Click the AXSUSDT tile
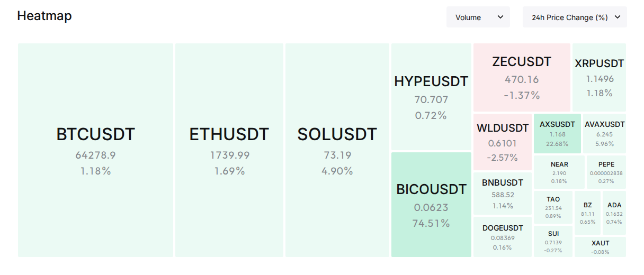This screenshot has width=644, height=275. pyautogui.click(x=557, y=133)
